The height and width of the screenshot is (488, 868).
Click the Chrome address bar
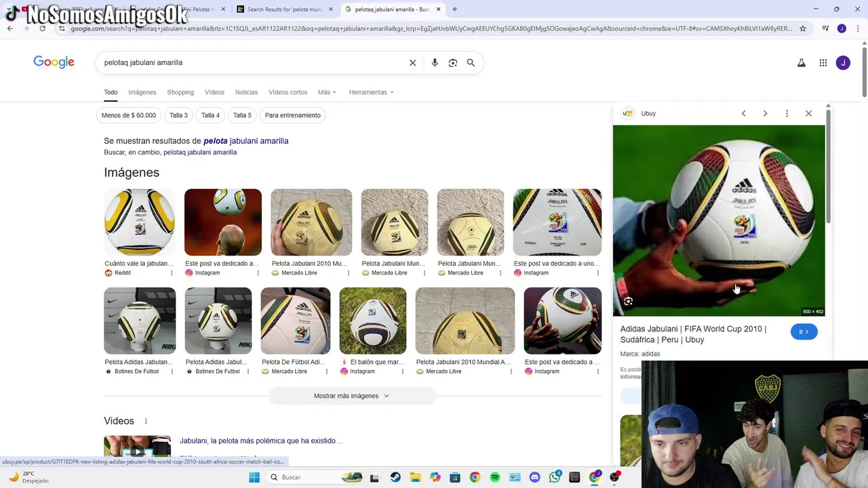(x=431, y=28)
